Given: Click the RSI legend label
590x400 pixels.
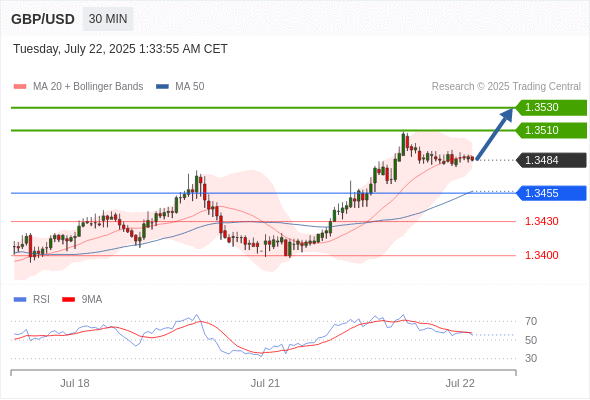Looking at the screenshot, I should 41,300.
